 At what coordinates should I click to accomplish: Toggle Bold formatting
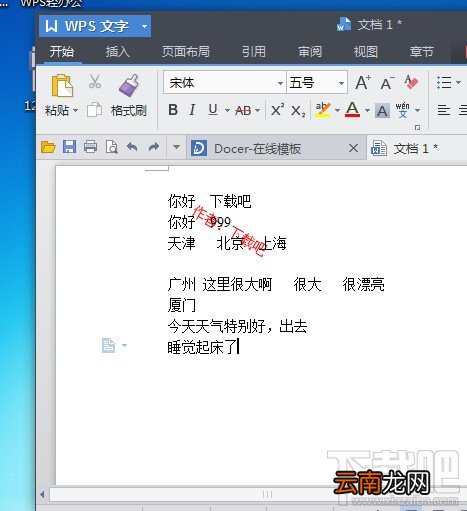point(173,110)
